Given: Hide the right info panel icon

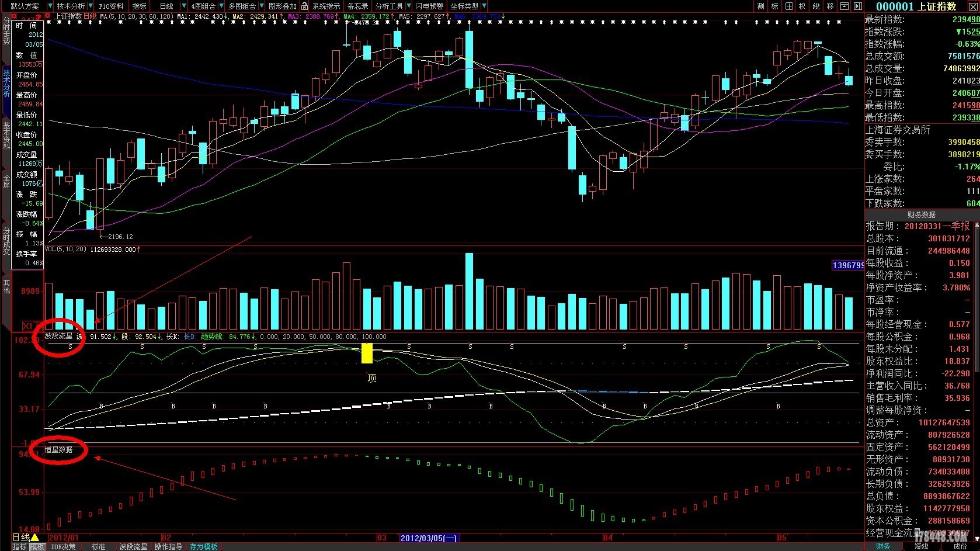Looking at the screenshot, I should [x=858, y=6].
